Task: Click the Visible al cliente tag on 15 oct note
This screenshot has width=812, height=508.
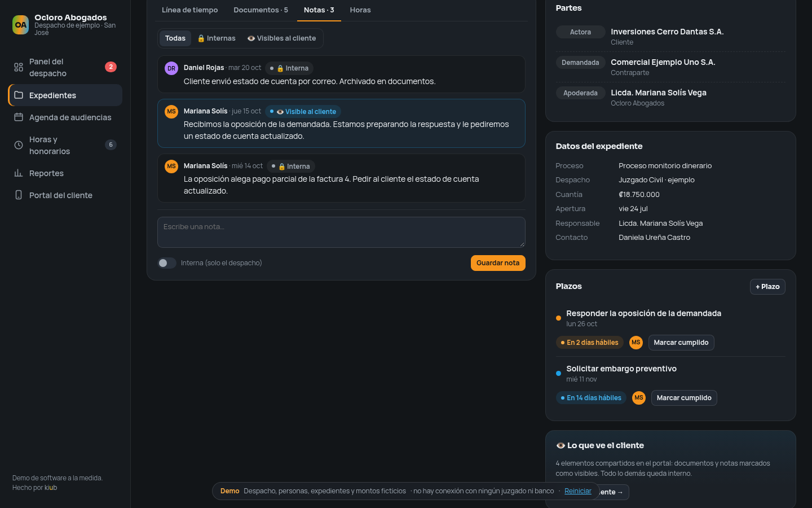Action: click(x=303, y=112)
